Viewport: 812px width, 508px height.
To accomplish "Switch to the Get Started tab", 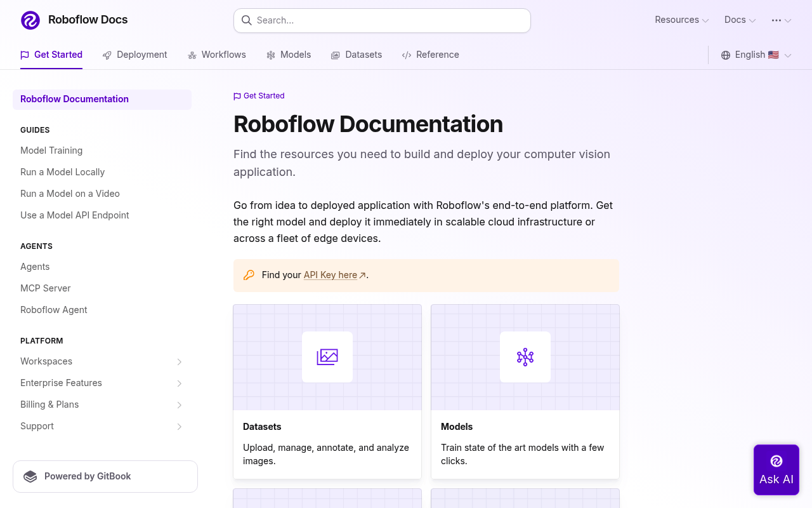I will click(x=51, y=55).
